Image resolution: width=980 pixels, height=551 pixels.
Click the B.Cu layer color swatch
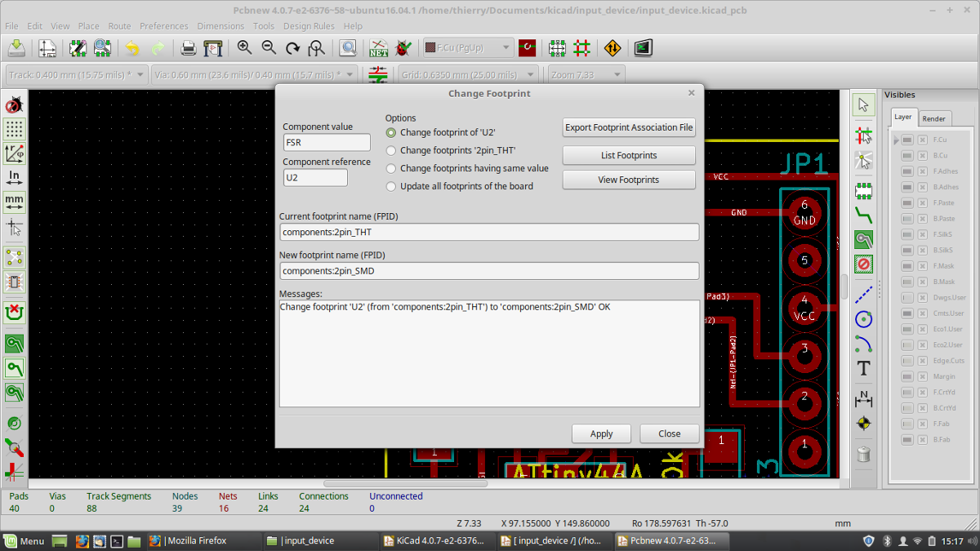tap(907, 156)
